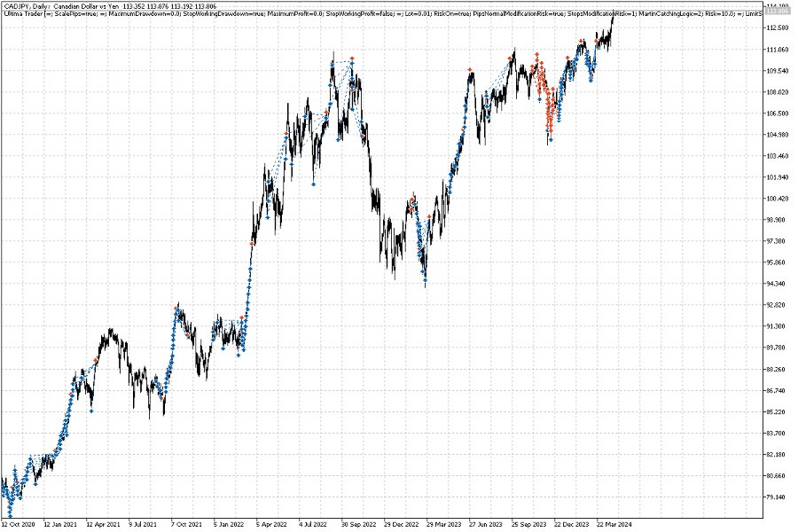Select the 94.340 price axis label

point(776,284)
